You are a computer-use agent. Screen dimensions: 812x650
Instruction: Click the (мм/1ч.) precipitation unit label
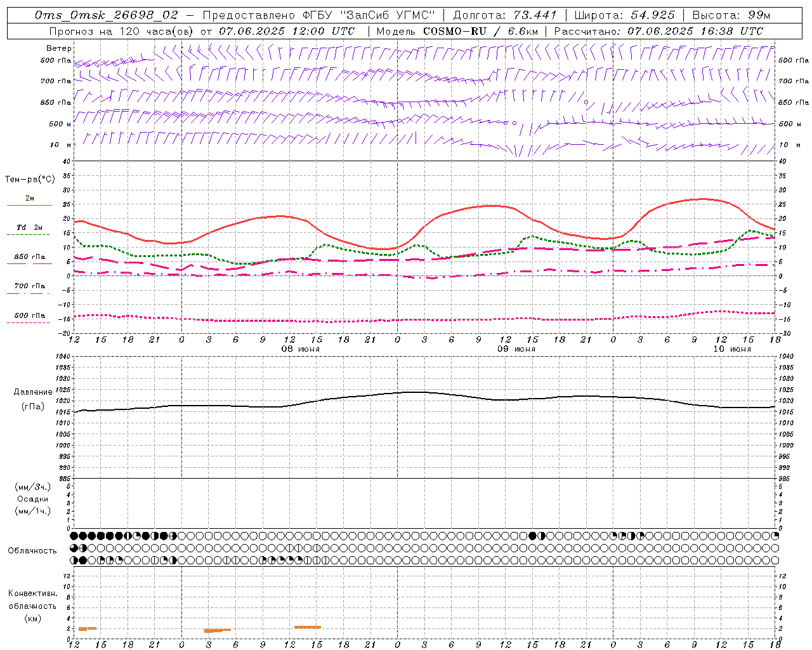(x=32, y=511)
